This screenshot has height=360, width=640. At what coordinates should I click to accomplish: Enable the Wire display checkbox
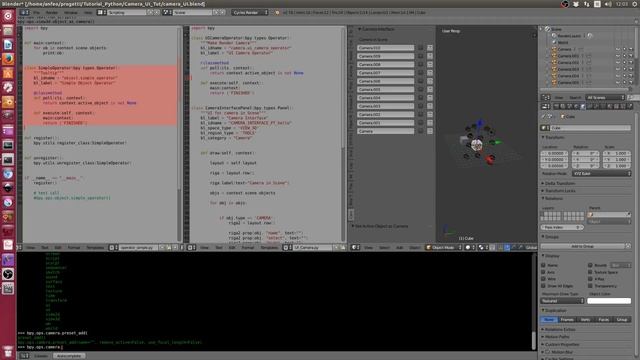click(543, 279)
